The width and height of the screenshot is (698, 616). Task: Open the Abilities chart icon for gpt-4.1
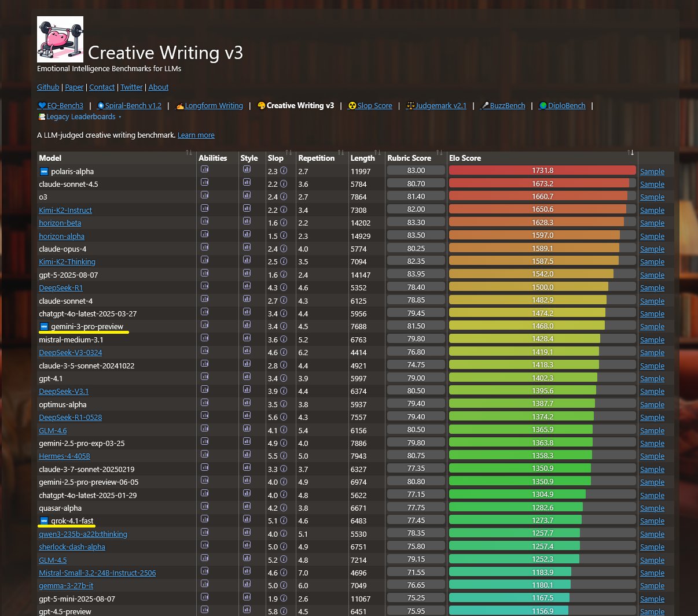(x=204, y=377)
